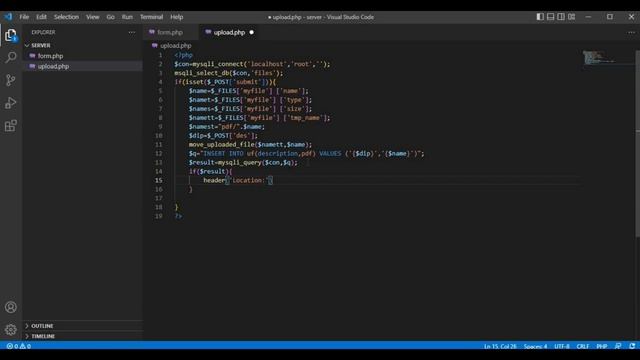Viewport: 640px width, 360px height.
Task: Click the feedback icon in status bar
Action: [618, 346]
